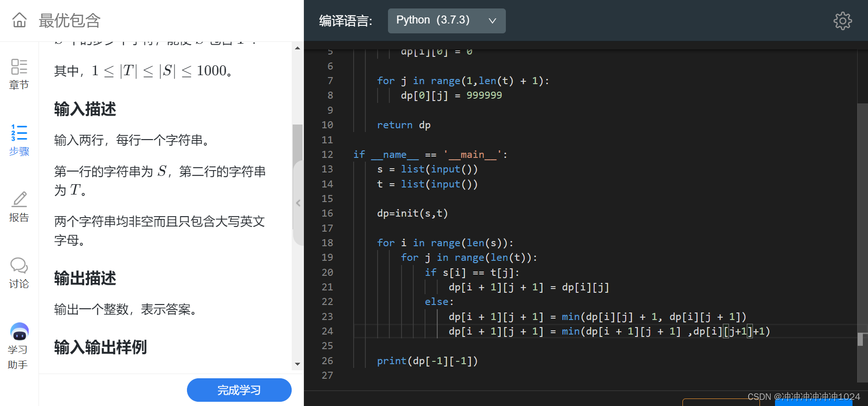Click the text 输入两行，每行一个字符串。

click(132, 140)
